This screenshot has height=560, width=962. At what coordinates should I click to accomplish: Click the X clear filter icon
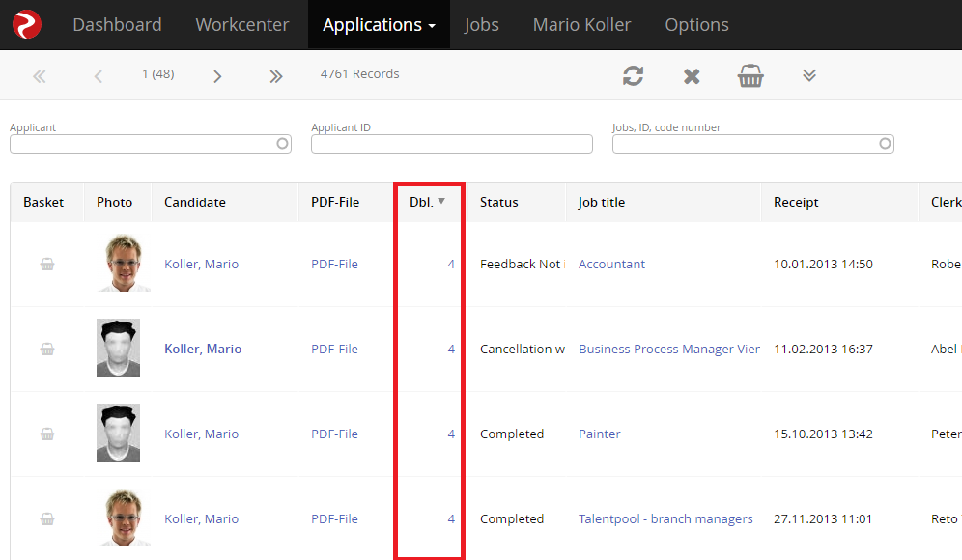click(x=692, y=76)
